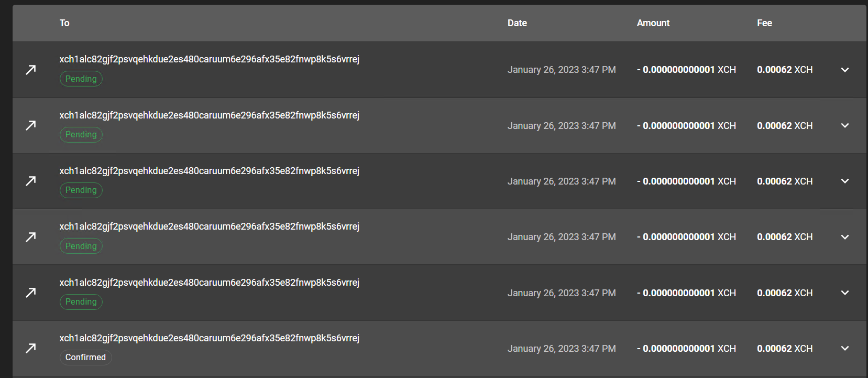Select the Confirmed status badge
Screen dimensions: 868x378
pyautogui.click(x=85, y=357)
